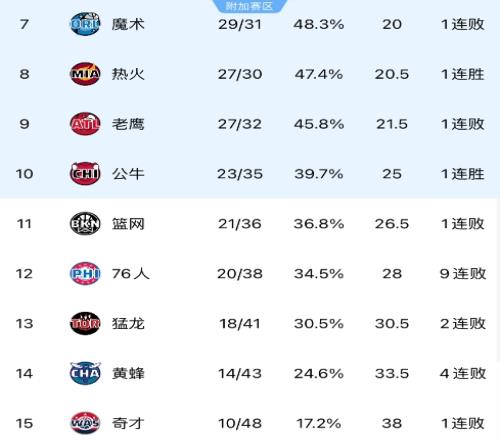Click the Chicago Bulls CHI logo

85,174
